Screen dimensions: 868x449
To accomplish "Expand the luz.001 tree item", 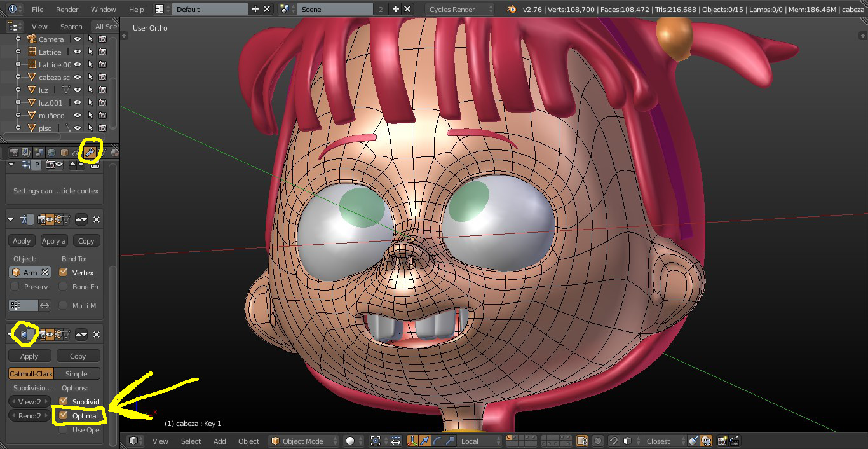I will (18, 102).
